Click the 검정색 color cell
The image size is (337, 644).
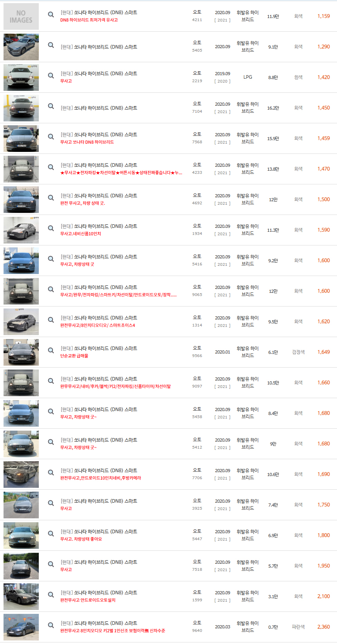coord(298,352)
